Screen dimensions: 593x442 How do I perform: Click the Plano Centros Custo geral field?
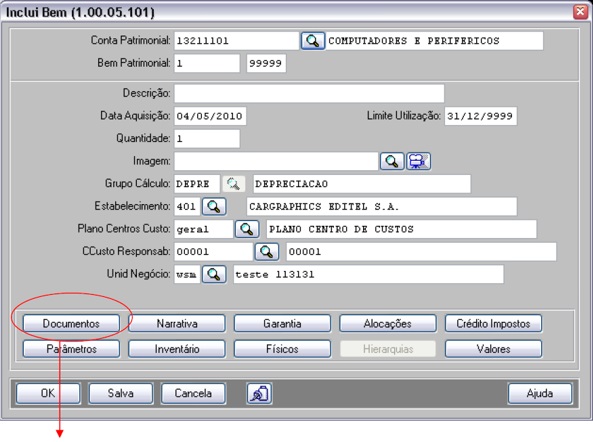click(203, 229)
